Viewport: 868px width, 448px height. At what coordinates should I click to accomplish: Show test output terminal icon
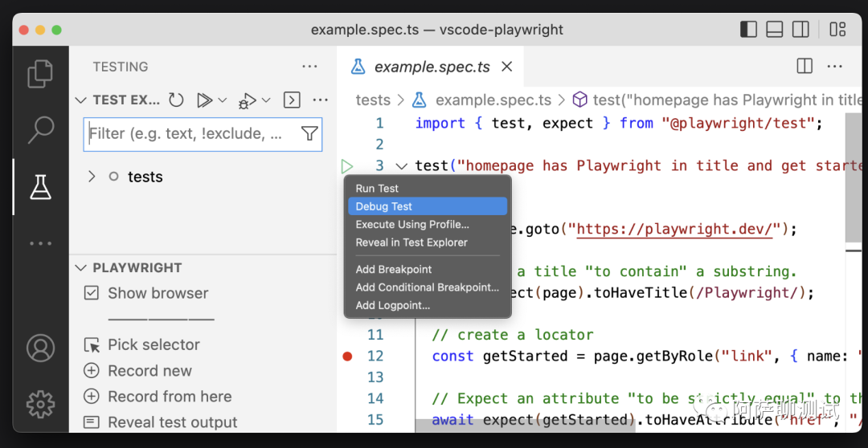pos(292,100)
